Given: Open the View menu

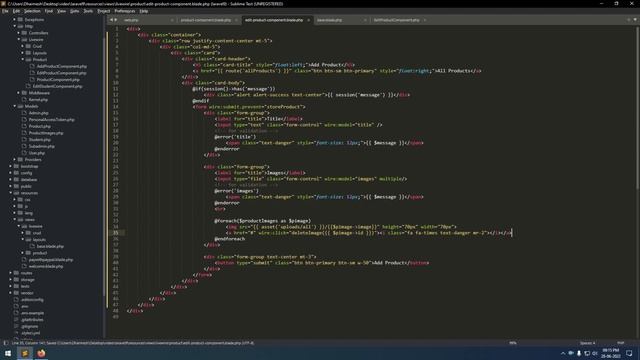Looking at the screenshot, I should (x=61, y=11).
